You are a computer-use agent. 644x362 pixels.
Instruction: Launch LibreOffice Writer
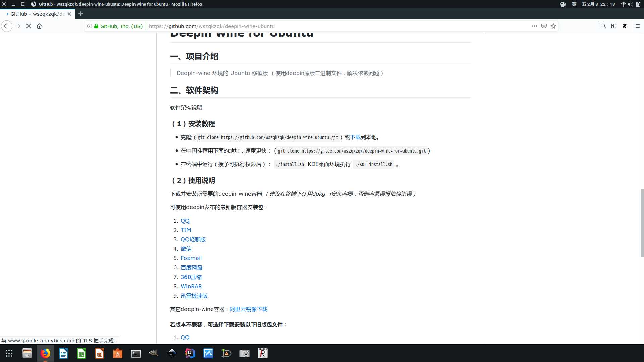pyautogui.click(x=63, y=353)
